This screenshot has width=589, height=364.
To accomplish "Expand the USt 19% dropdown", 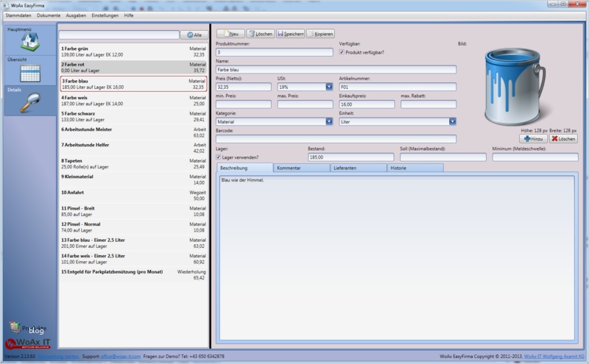I will coord(328,87).
